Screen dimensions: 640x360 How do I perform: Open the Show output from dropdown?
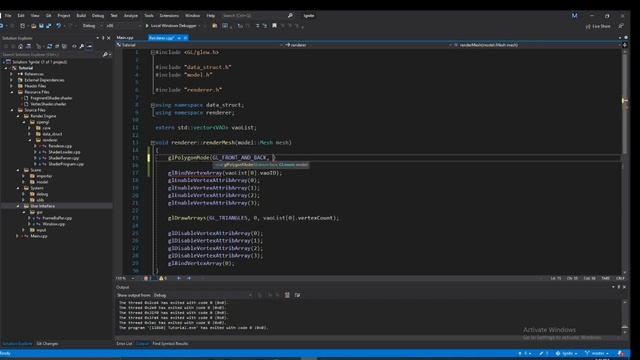click(x=202, y=295)
